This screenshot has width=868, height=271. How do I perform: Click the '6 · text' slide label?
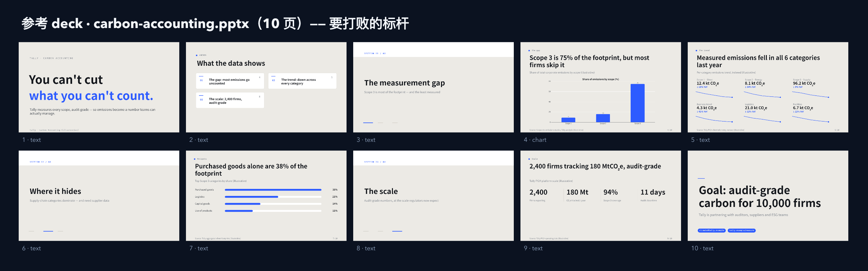tap(31, 248)
